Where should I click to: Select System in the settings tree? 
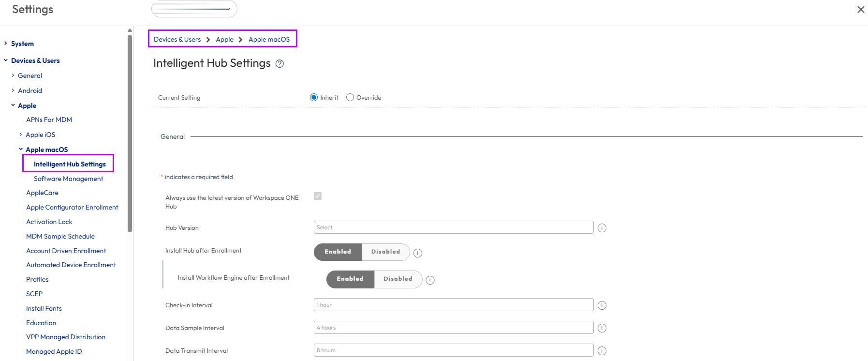point(22,44)
